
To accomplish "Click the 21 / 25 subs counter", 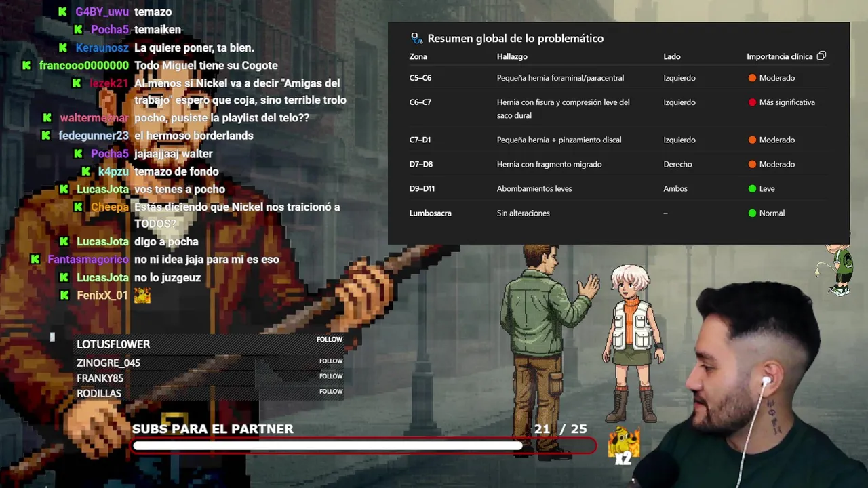I will (x=560, y=429).
